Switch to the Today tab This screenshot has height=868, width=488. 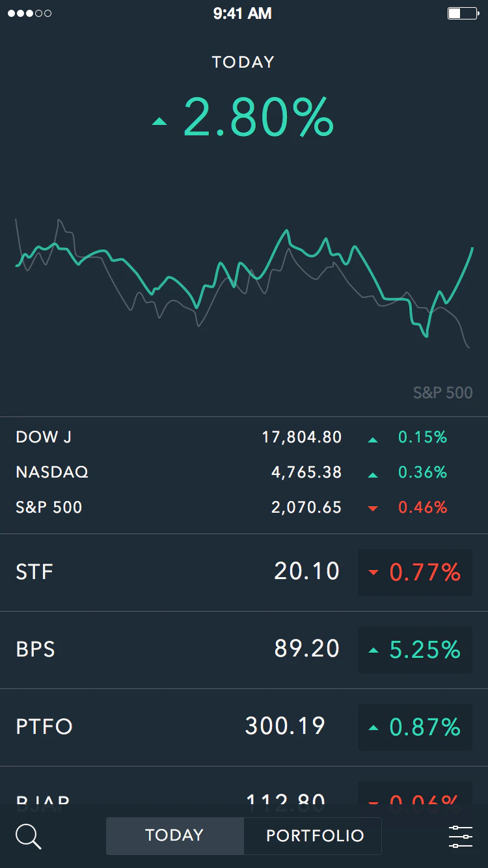click(x=174, y=835)
